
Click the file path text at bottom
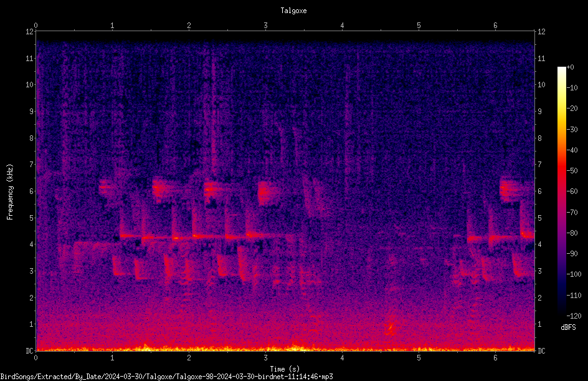166,377
